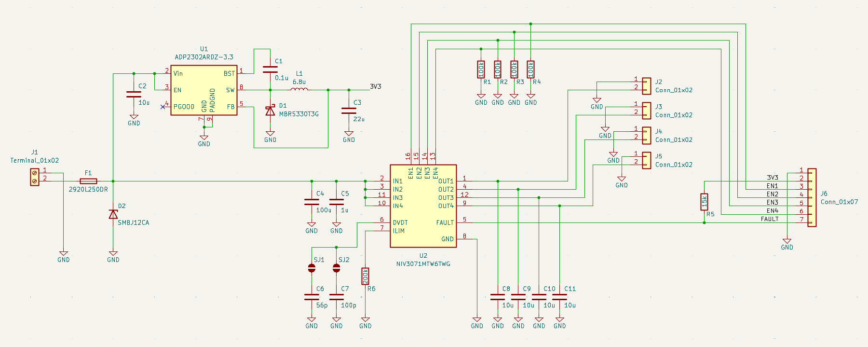
Task: Select the D1 MBR5330T3G Schottky diode
Action: pos(271,111)
